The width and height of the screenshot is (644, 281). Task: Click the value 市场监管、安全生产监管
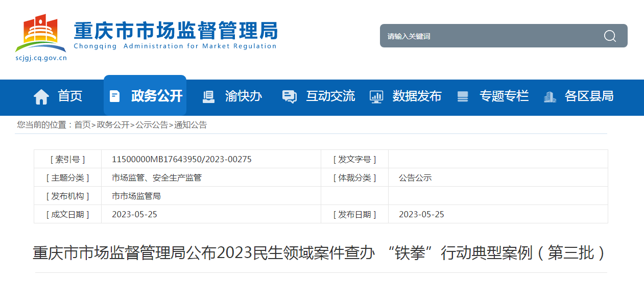[x=157, y=177]
